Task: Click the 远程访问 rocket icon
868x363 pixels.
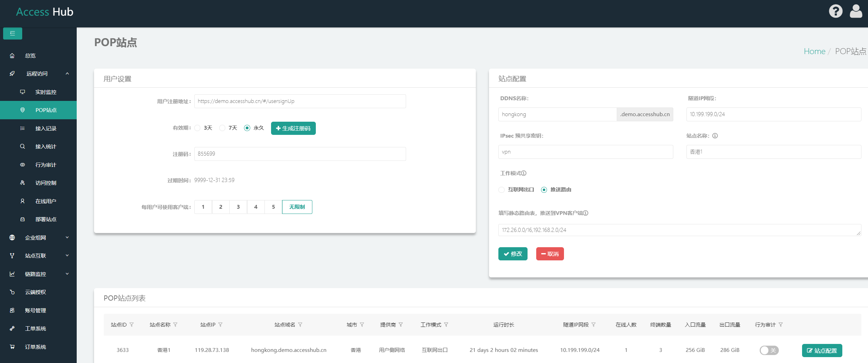Action: coord(12,74)
